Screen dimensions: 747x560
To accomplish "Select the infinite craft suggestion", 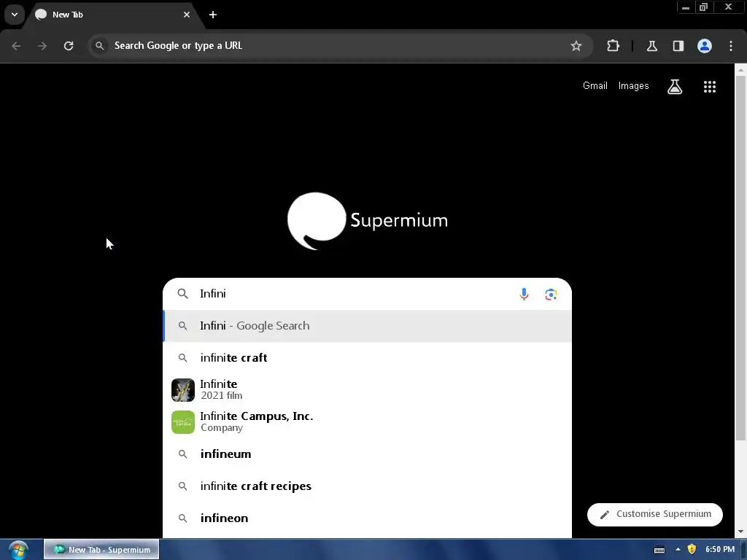I will tap(368, 357).
